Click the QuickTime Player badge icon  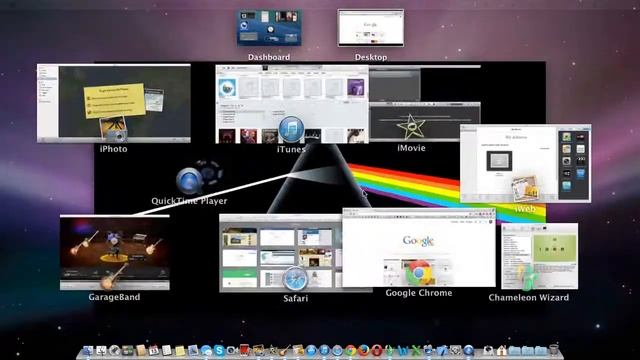click(x=189, y=180)
